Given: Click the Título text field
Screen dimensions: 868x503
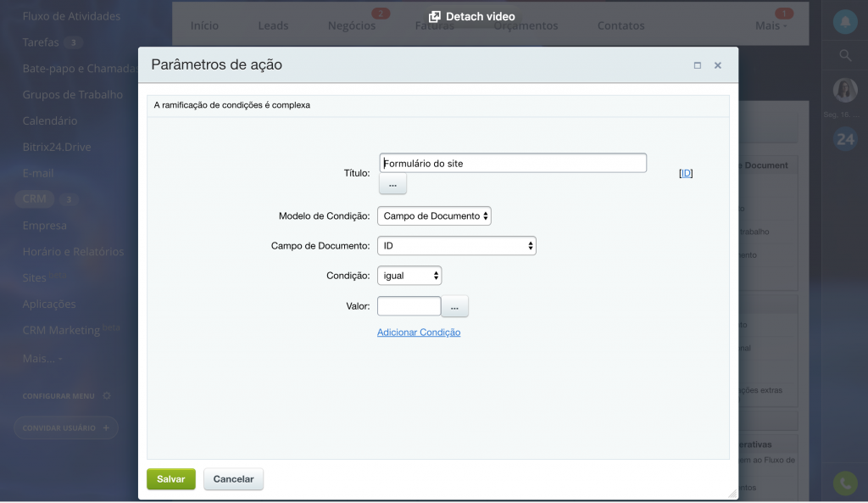Looking at the screenshot, I should (513, 163).
